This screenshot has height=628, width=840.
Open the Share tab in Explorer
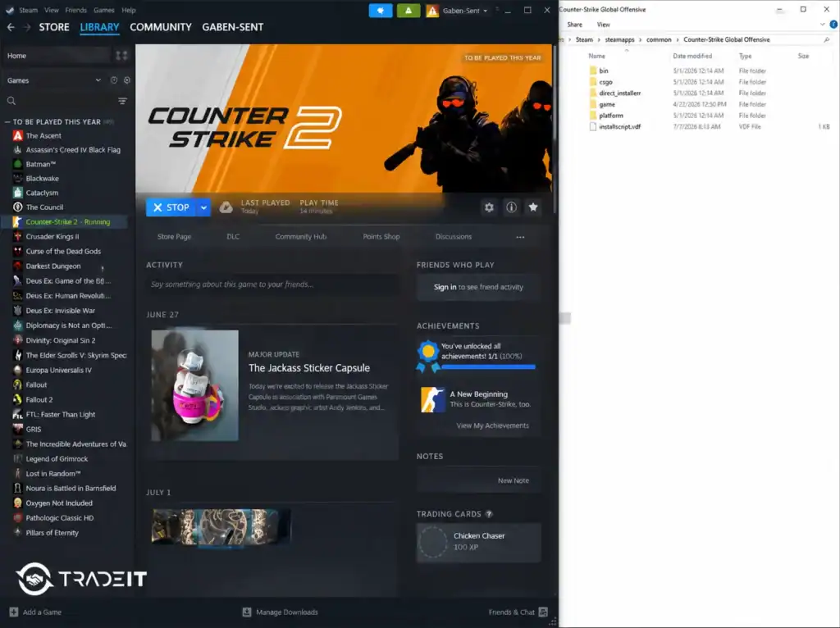575,25
